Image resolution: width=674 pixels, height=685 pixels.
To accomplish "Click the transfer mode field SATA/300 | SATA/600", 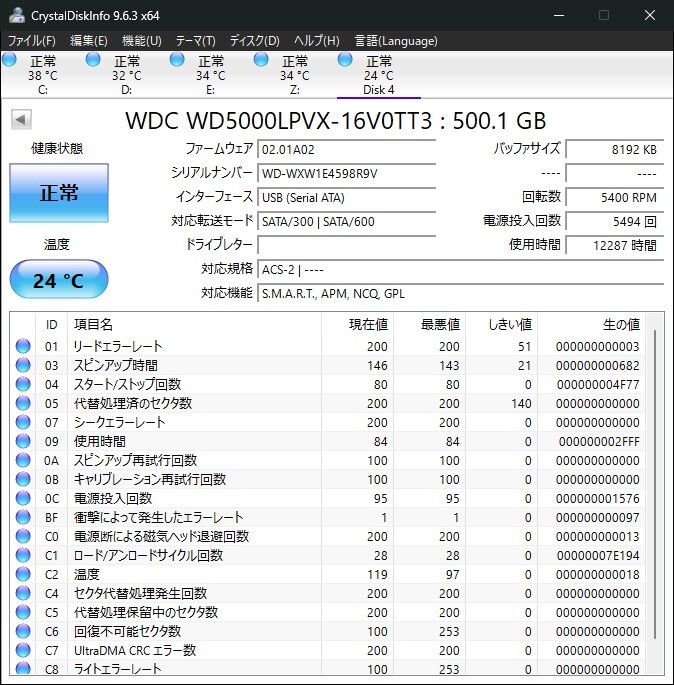I will point(346,221).
